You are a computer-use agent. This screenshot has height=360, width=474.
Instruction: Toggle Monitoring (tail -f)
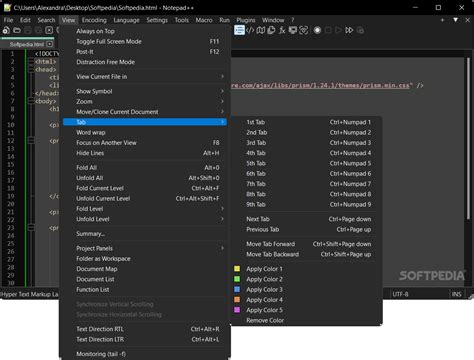[145, 354]
